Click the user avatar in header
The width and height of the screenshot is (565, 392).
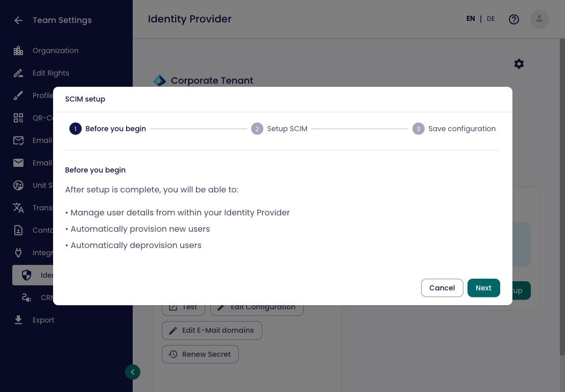pos(539,19)
